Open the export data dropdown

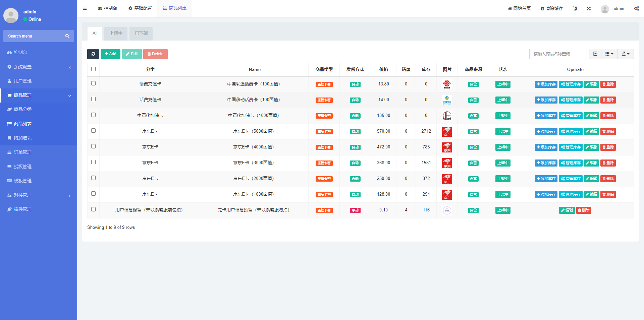[626, 54]
